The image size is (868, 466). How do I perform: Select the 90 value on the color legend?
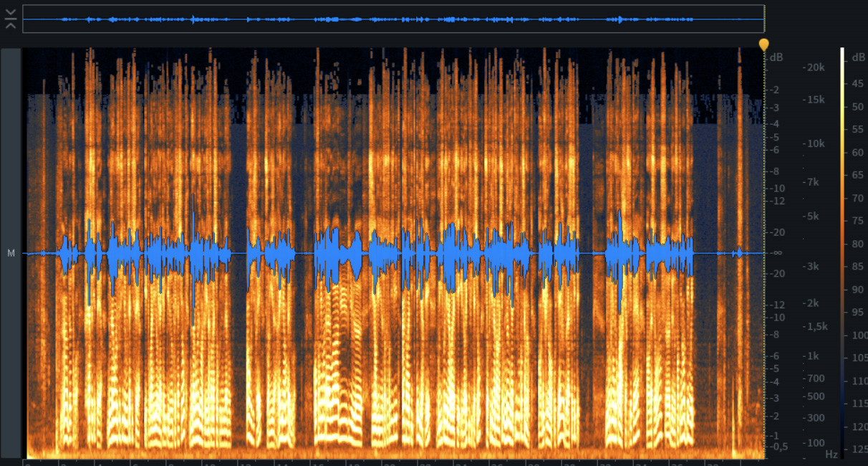coord(858,290)
